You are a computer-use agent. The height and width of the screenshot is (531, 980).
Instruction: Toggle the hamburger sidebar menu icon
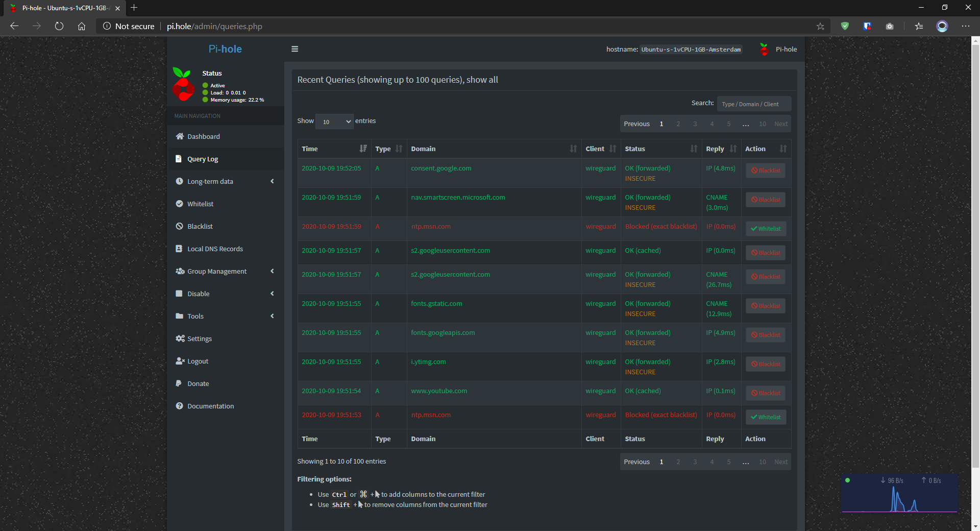[295, 49]
